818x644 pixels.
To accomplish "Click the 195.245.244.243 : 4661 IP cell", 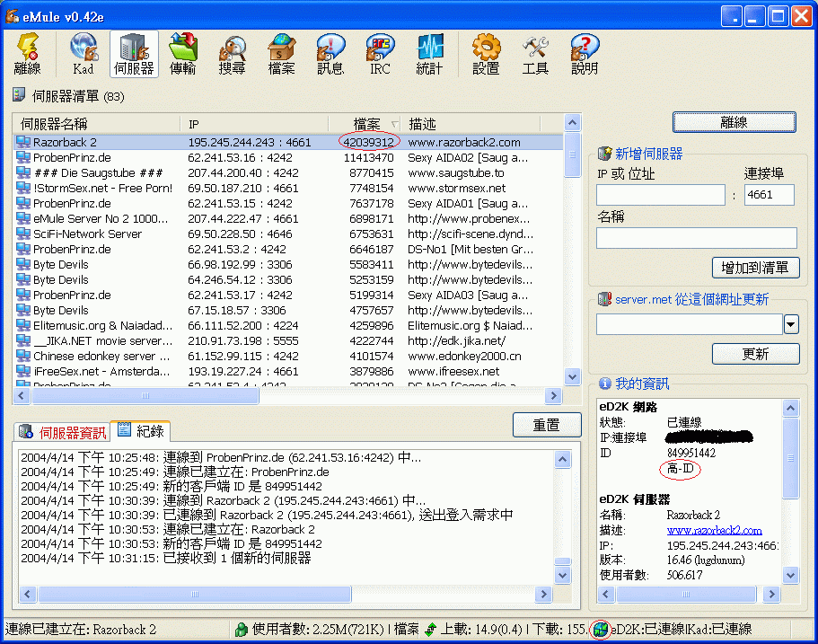I will (250, 142).
